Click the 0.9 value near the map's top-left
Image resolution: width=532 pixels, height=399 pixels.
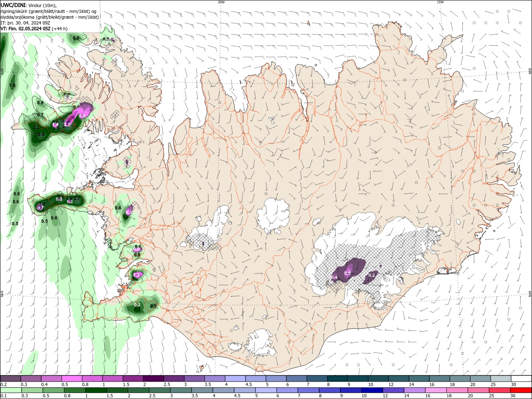click(76, 38)
